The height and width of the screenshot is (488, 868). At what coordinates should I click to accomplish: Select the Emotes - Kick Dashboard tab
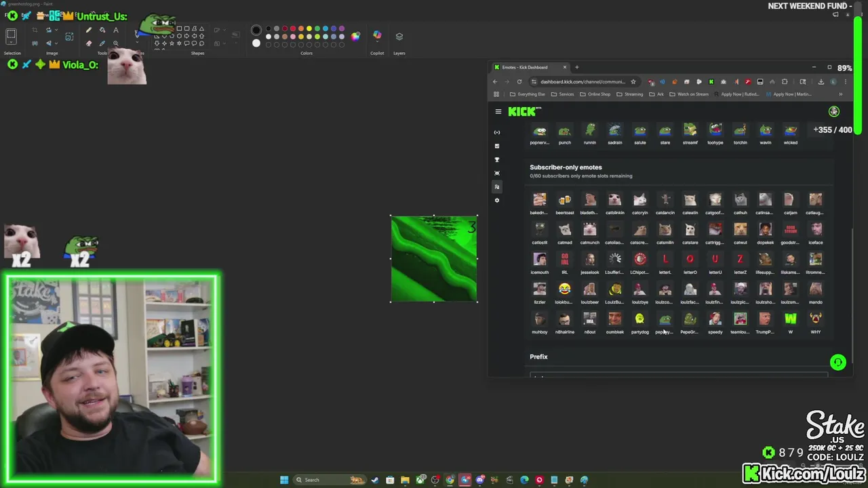[530, 67]
